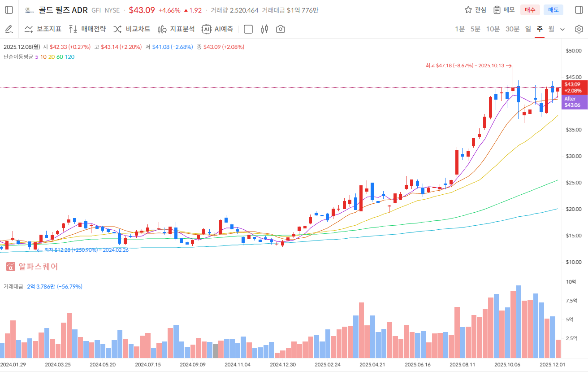Switch to the 월 monthly timeframe

pyautogui.click(x=551, y=29)
